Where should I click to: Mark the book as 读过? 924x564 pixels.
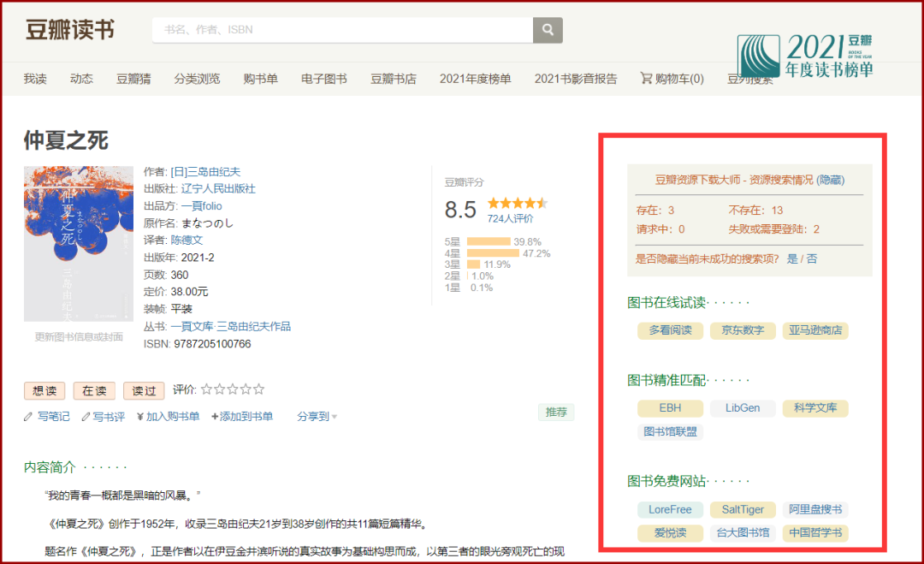tap(144, 391)
